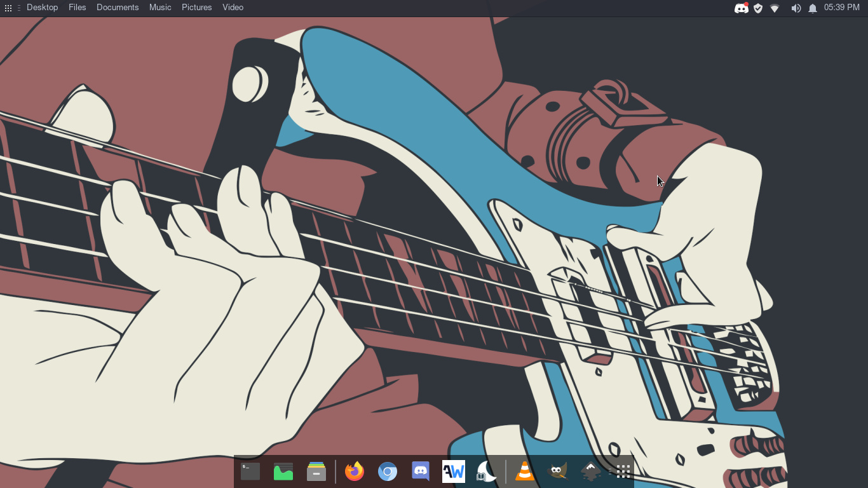Viewport: 868px width, 488px height.
Task: Launch Firefox from the dock
Action: tap(355, 471)
